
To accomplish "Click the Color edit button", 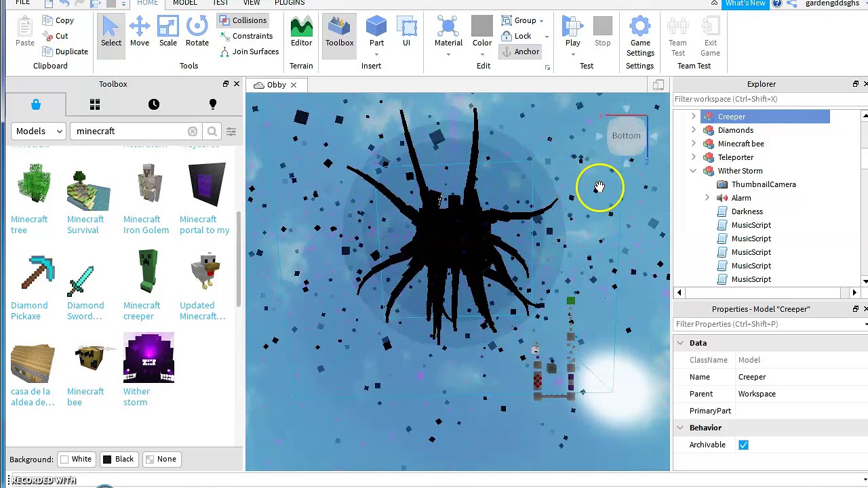I will [x=482, y=33].
